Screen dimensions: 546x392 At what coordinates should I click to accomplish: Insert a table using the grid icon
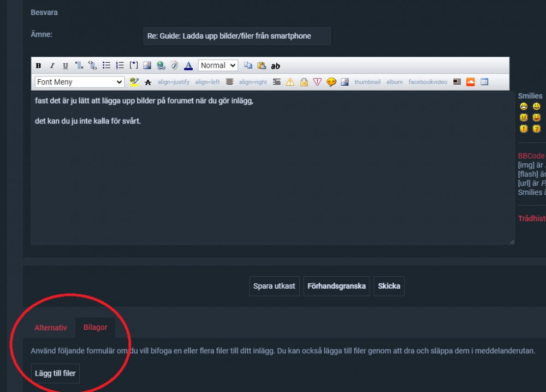tap(484, 82)
